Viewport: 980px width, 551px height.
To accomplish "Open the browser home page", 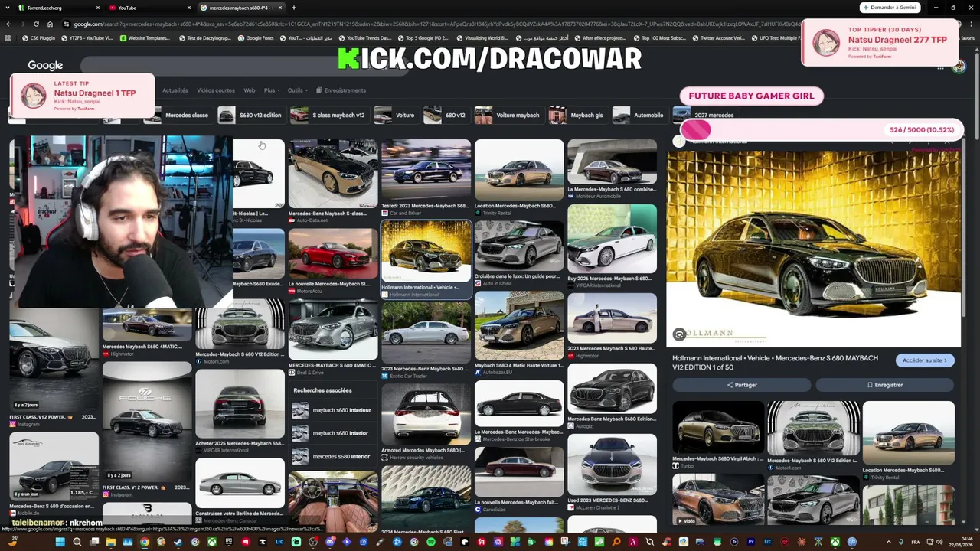I will [50, 24].
